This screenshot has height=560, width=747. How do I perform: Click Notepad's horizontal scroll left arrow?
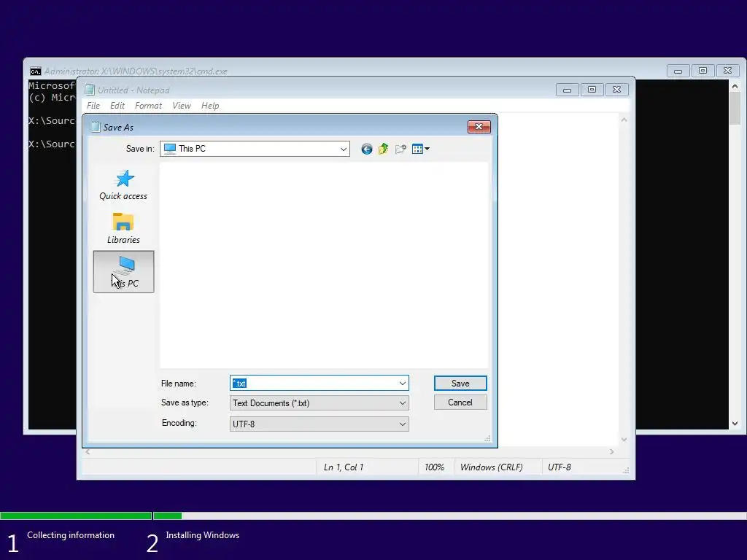pos(88,451)
